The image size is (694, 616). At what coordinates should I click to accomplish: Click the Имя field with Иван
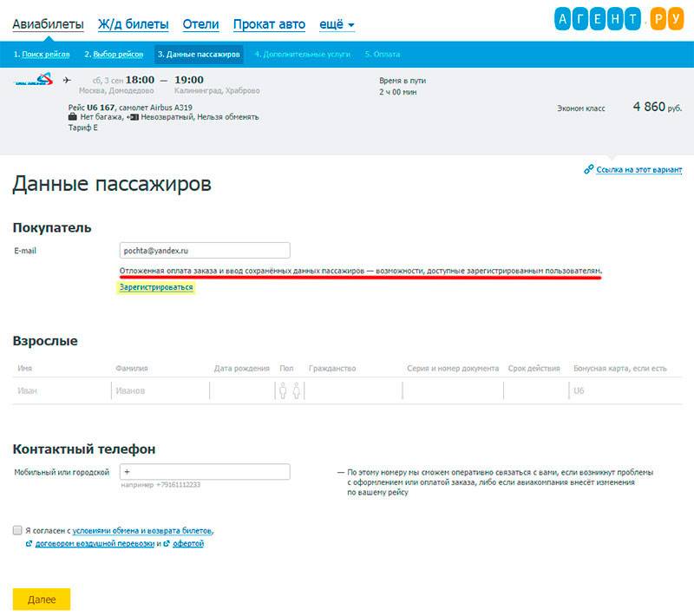coord(62,390)
